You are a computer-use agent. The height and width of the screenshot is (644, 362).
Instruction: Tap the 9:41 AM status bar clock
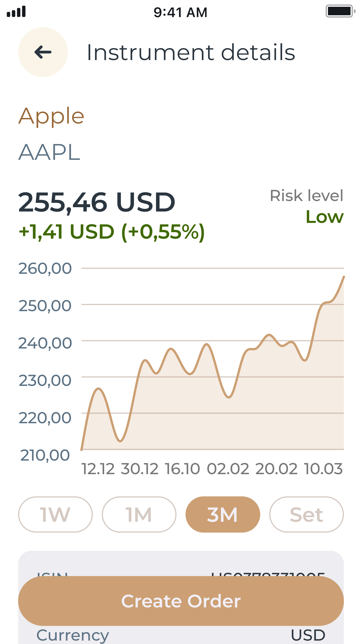pyautogui.click(x=180, y=12)
